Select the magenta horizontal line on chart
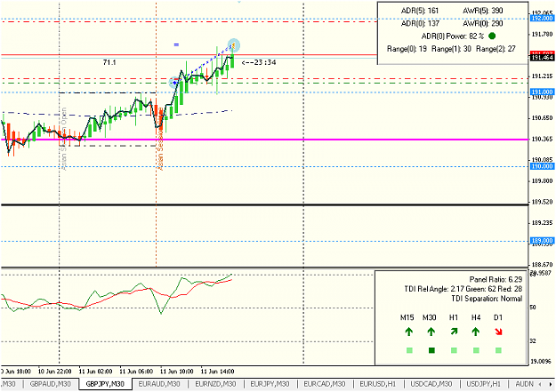This screenshot has width=556, height=392. [264, 140]
